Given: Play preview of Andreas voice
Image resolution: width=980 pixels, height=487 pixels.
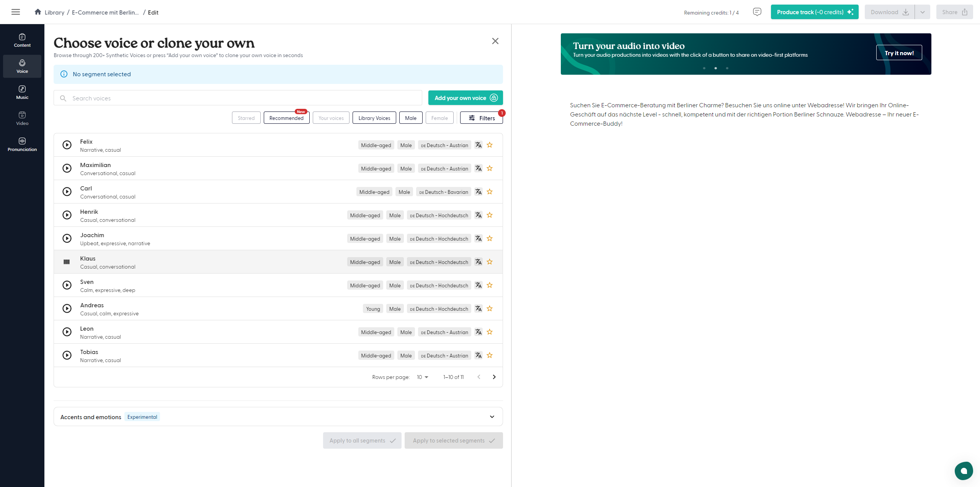Looking at the screenshot, I should pos(67,308).
